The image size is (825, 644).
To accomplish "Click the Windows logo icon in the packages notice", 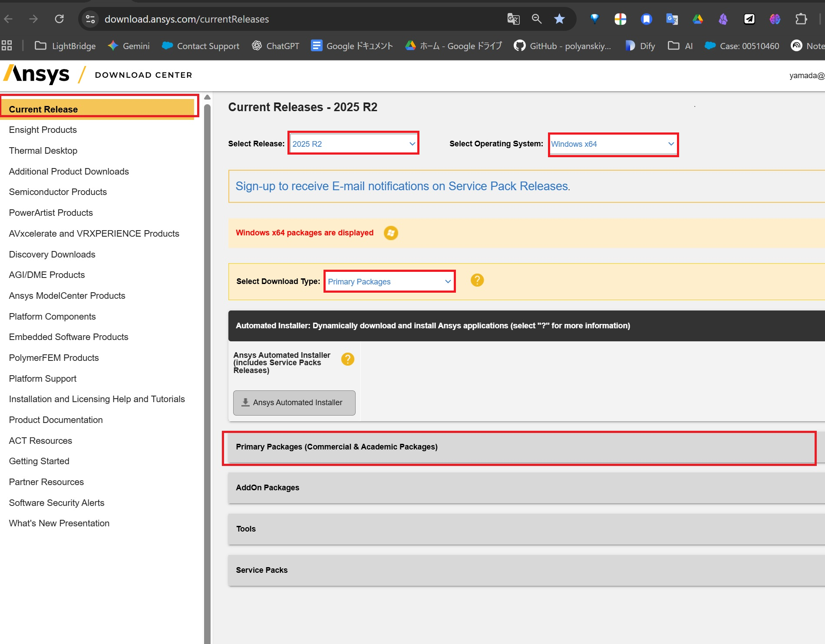I will pos(391,233).
